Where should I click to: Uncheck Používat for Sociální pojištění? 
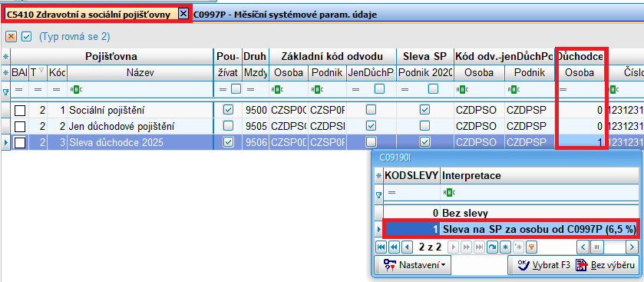pyautogui.click(x=228, y=110)
